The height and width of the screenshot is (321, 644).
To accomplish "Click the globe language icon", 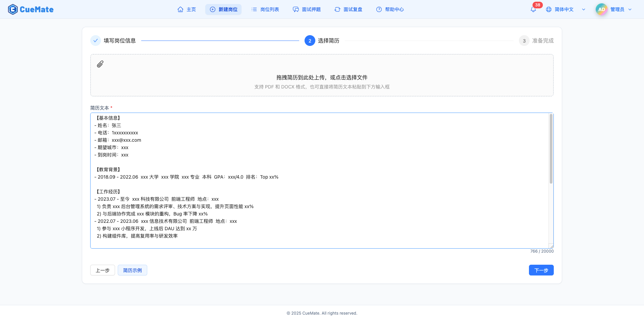I will [x=549, y=9].
